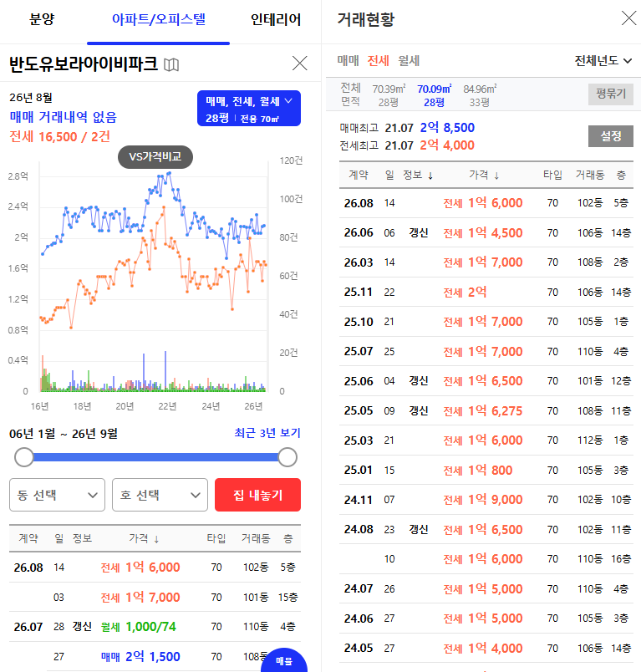Select the 25.07 110동 4층 row
The image size is (641, 672).
[x=486, y=351]
